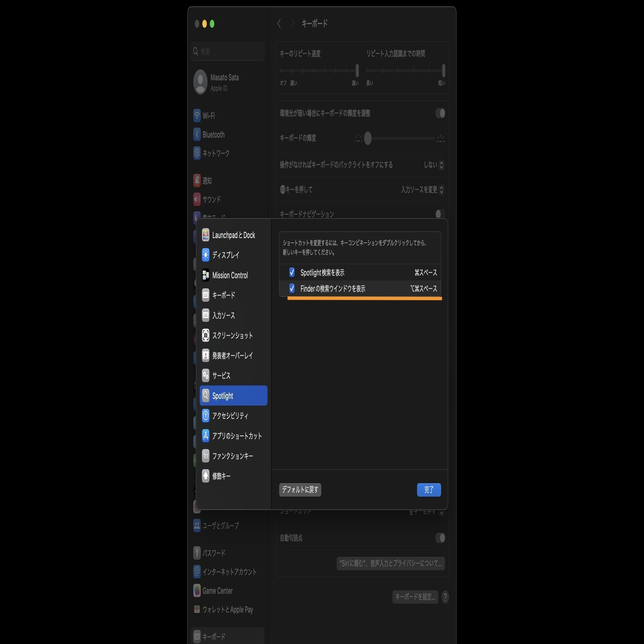Image resolution: width=644 pixels, height=644 pixels.
Task: Toggle 自動句読点 switch
Action: click(x=440, y=538)
